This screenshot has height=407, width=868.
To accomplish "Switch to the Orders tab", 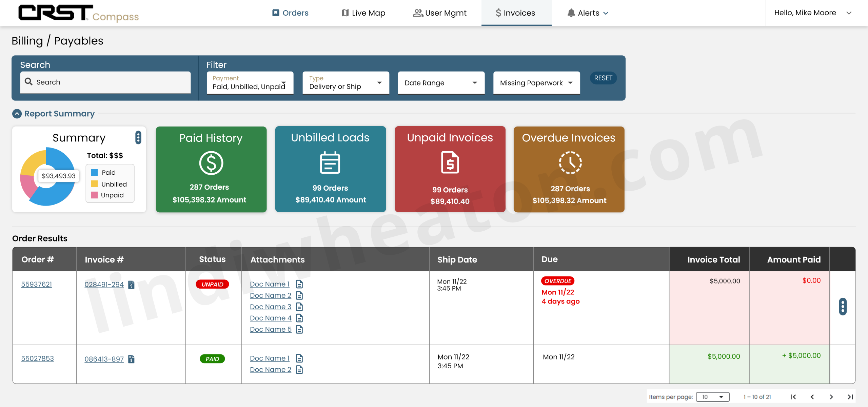I will [290, 13].
